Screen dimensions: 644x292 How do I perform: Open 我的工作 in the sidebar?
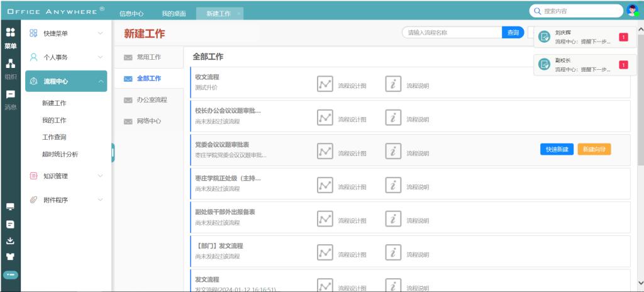[x=54, y=120]
